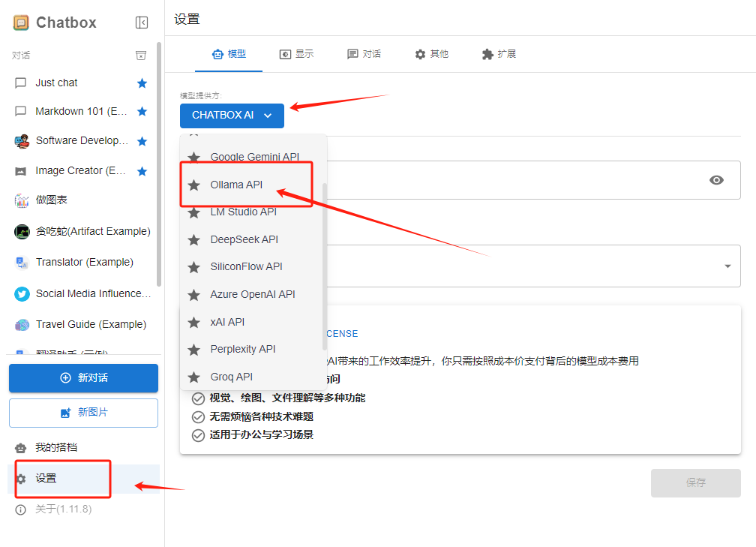Open 我的搭档 from the sidebar
Screen dimensions: 756x547
83,448
